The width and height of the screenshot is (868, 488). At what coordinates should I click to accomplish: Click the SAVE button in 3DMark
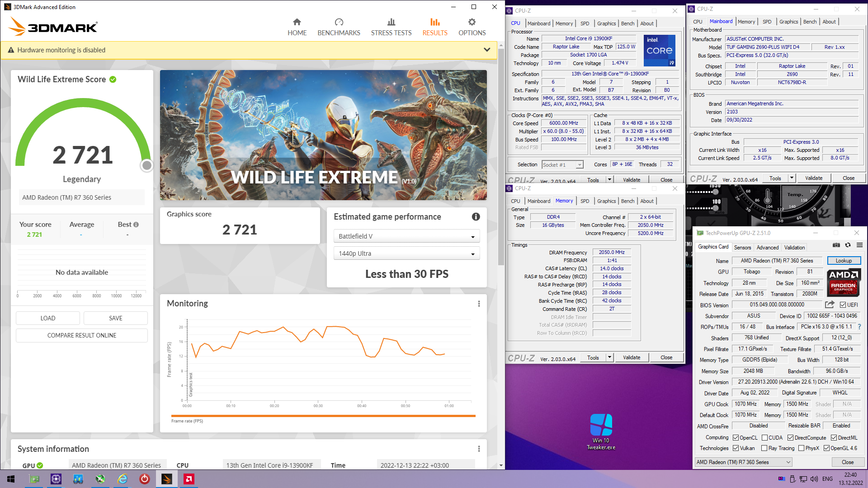(x=116, y=318)
